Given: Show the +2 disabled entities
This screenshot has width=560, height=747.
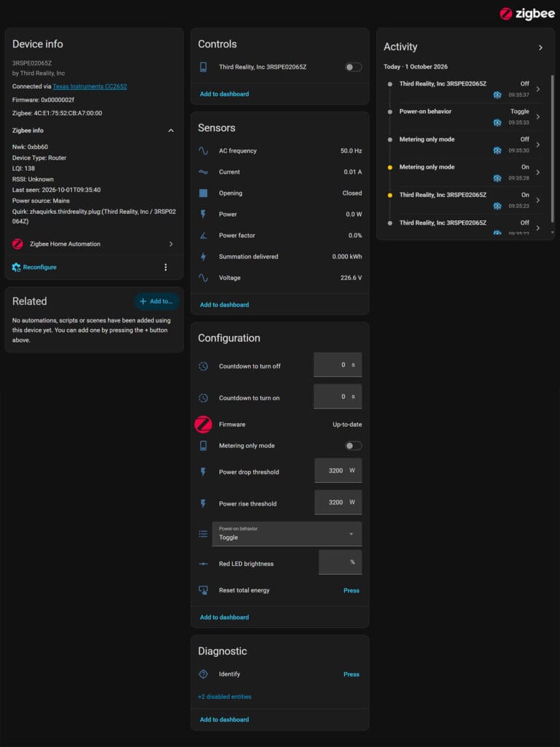Looking at the screenshot, I should (x=225, y=697).
